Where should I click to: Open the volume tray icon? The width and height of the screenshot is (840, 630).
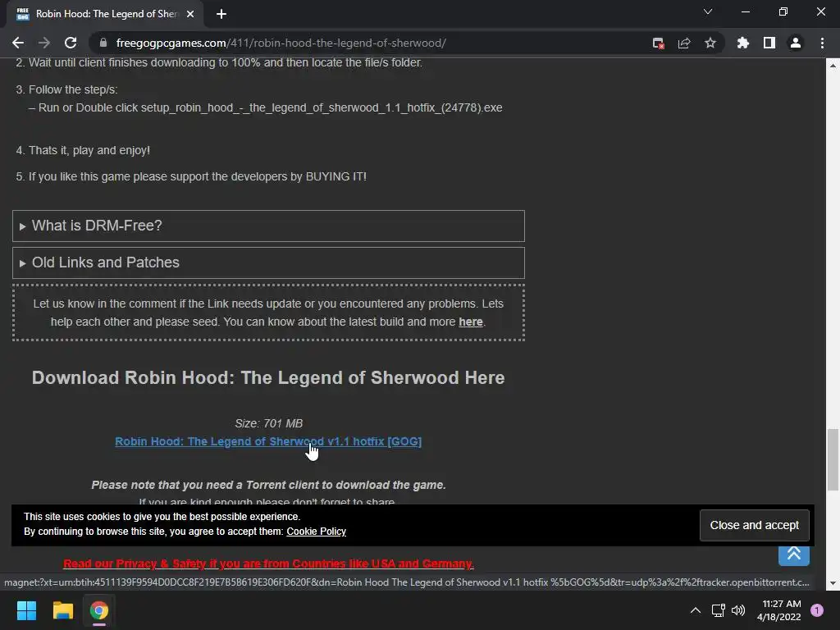[738, 610]
